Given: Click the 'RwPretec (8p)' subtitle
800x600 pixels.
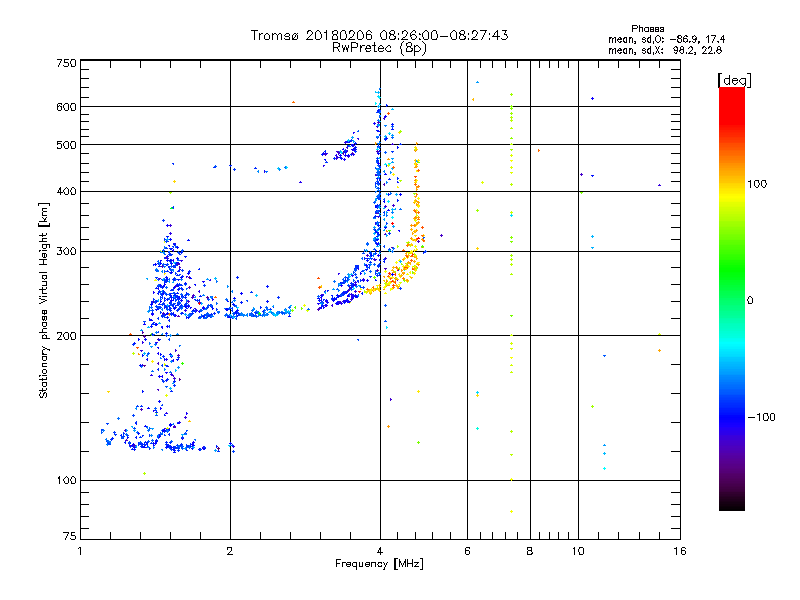Looking at the screenshot, I should point(379,48).
